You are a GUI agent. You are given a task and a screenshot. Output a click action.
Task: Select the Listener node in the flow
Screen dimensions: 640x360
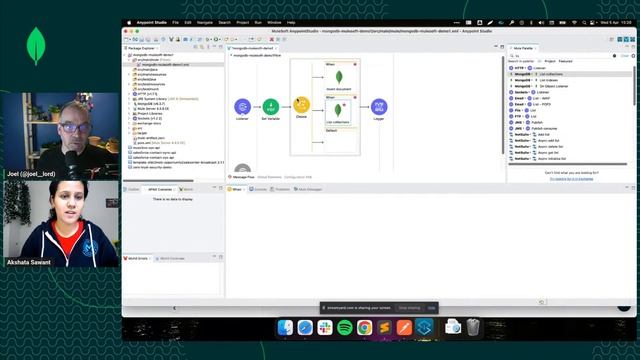pyautogui.click(x=242, y=107)
